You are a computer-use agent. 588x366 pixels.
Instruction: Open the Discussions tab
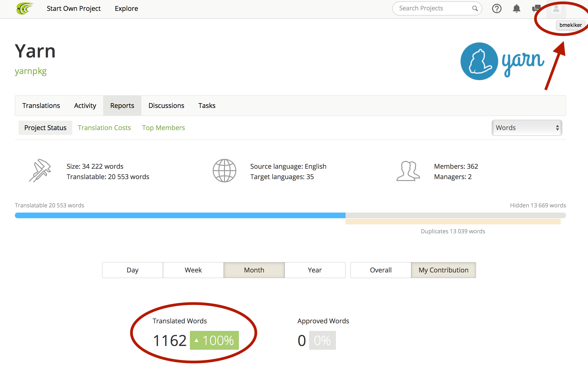[x=166, y=106]
